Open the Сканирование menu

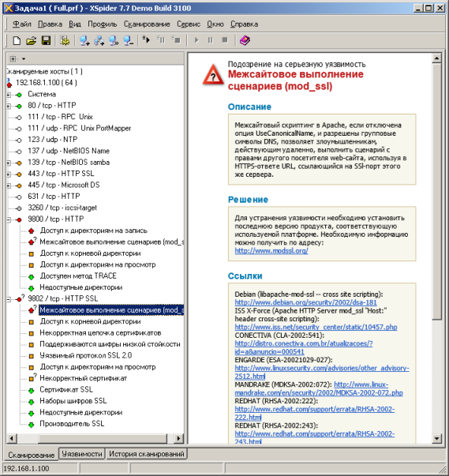pos(147,24)
